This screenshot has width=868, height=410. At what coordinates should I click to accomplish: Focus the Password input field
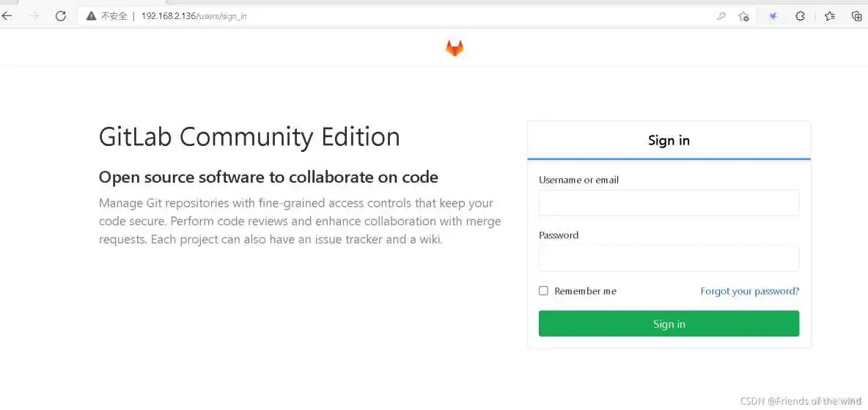(669, 258)
